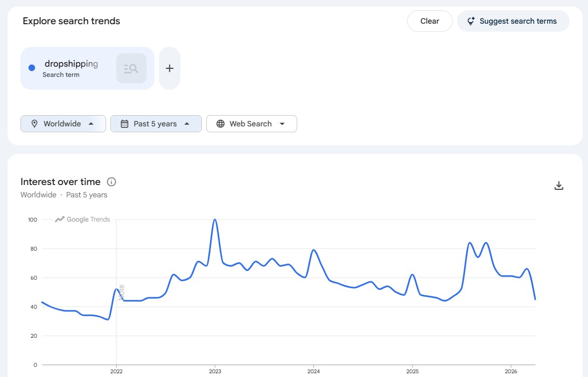Click the Clear button

[x=429, y=20]
